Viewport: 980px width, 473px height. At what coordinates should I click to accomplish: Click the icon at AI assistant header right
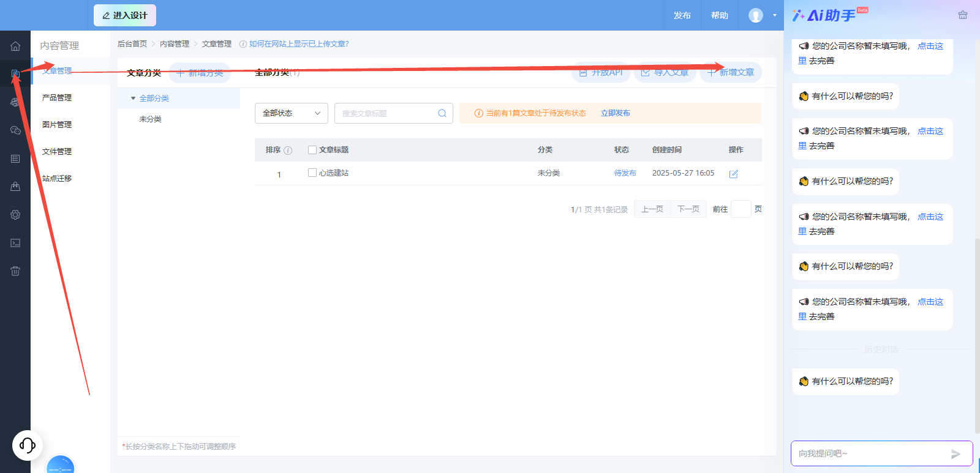(x=963, y=15)
